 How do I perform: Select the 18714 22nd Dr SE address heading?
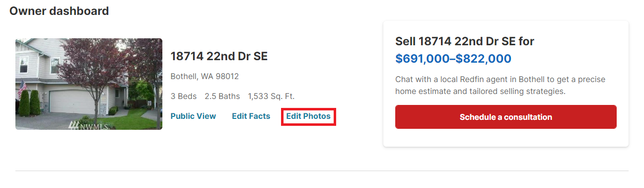(x=219, y=57)
